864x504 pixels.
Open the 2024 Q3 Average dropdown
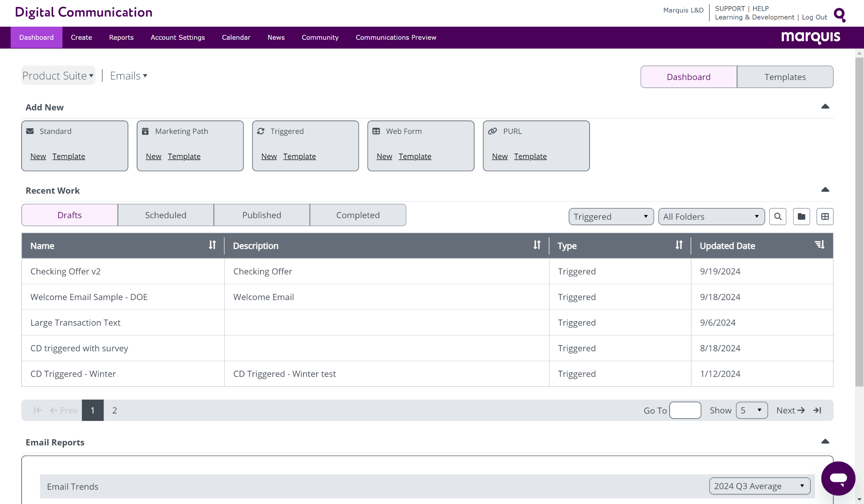coord(759,486)
